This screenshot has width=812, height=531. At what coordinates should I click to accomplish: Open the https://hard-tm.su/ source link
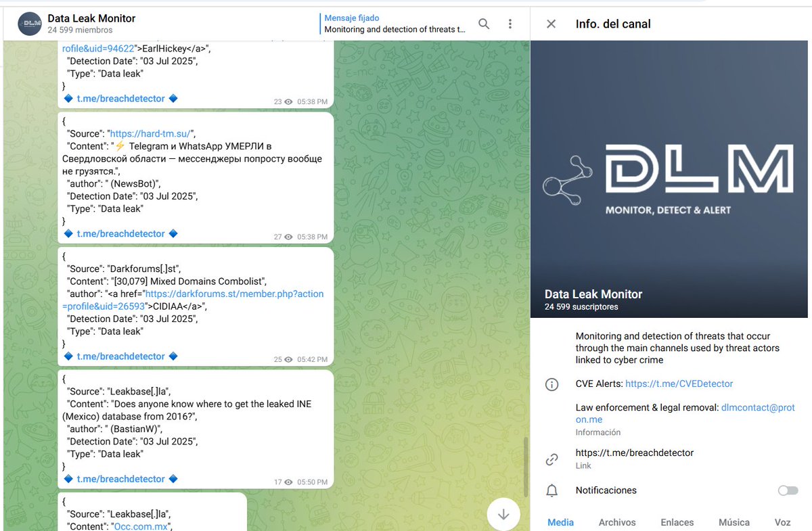(152, 133)
